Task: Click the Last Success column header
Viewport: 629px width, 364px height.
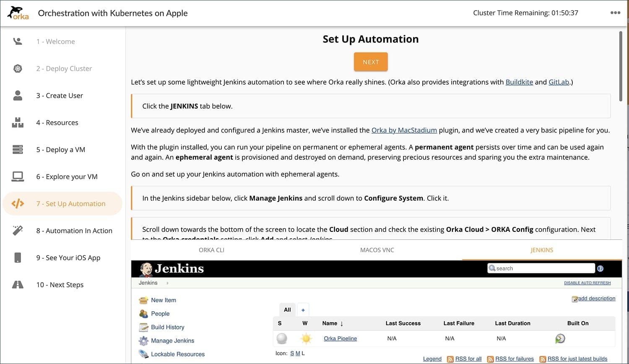Action: pyautogui.click(x=403, y=323)
